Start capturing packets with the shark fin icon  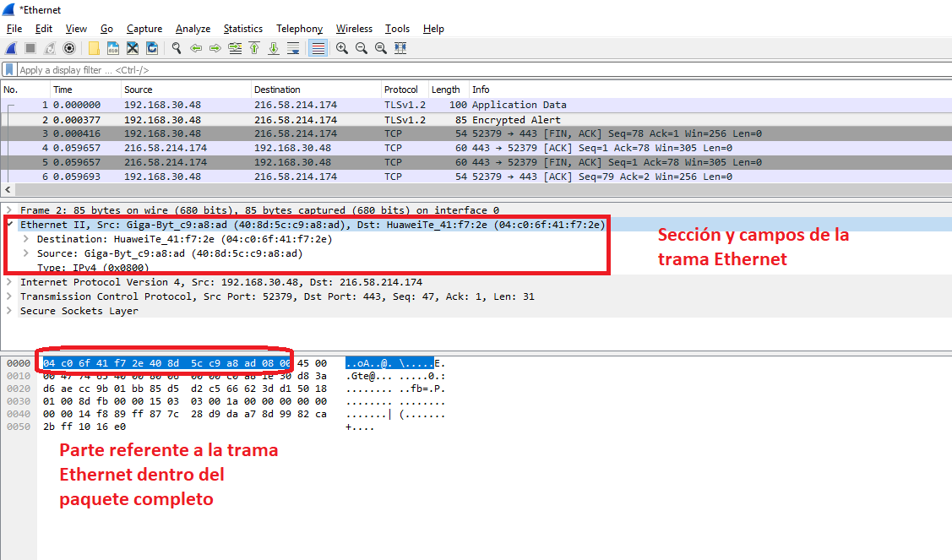pos(11,48)
